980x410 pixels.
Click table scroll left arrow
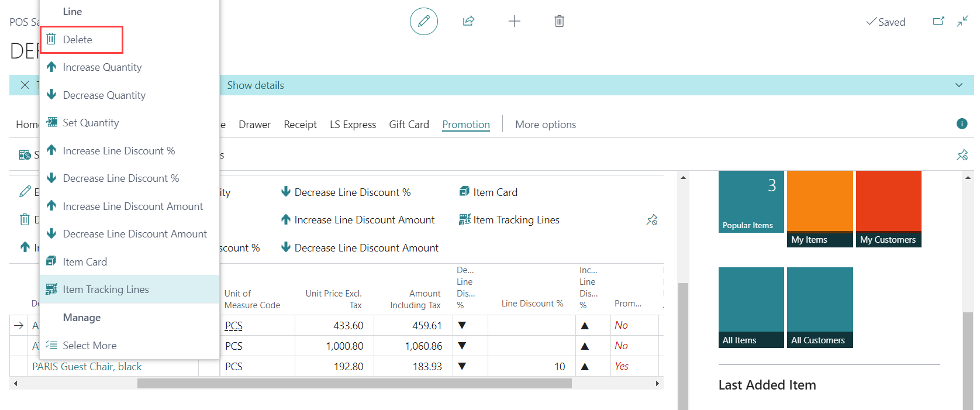point(16,384)
